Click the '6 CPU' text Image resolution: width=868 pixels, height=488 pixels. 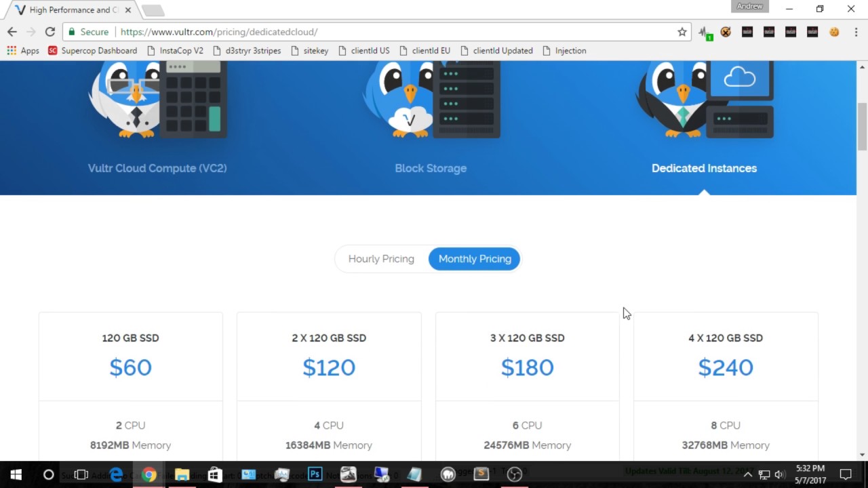[x=528, y=426]
